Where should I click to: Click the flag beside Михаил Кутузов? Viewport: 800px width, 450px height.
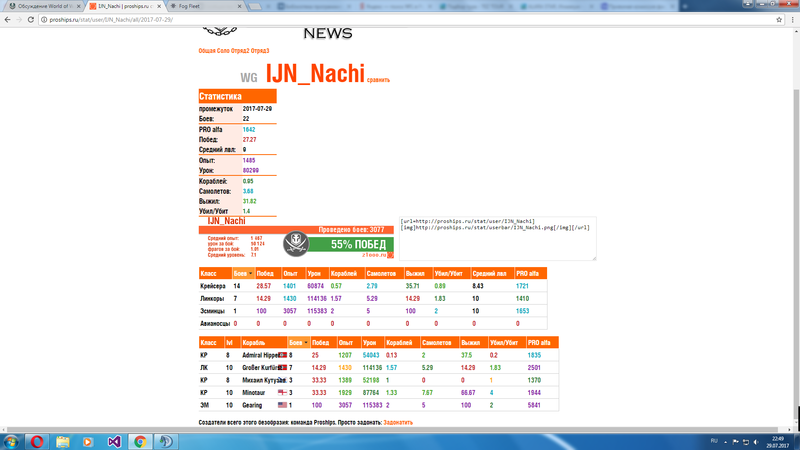[x=282, y=380]
